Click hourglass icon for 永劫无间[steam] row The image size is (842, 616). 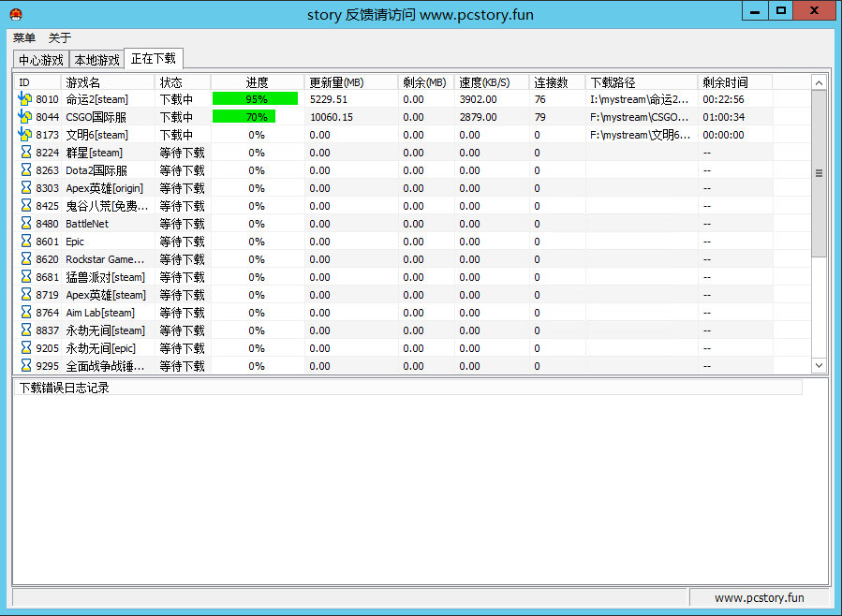point(26,330)
